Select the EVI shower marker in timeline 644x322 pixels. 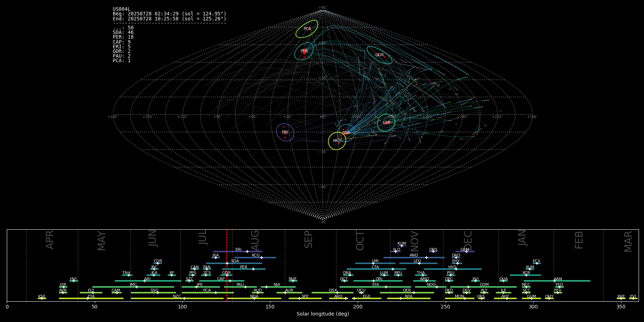(x=633, y=298)
